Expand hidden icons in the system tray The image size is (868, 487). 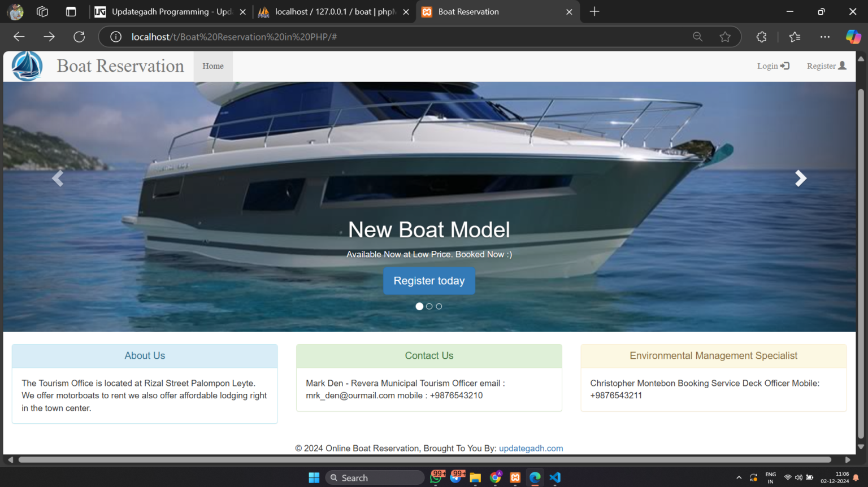739,477
